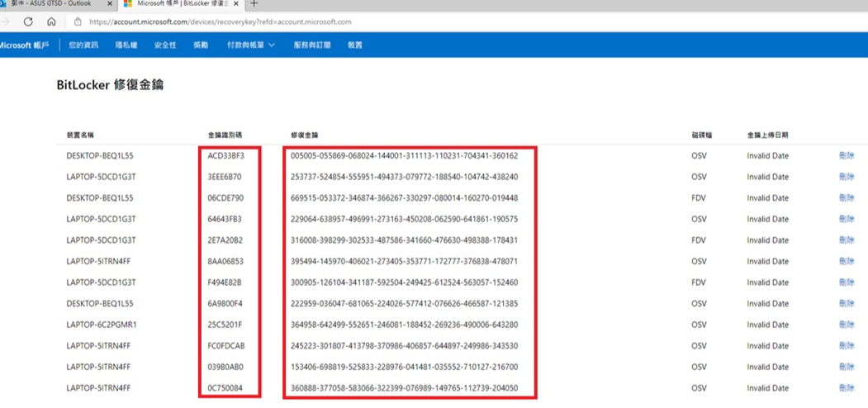Click key ID FC0FDCAB
The height and width of the screenshot is (408, 868).
(x=226, y=346)
